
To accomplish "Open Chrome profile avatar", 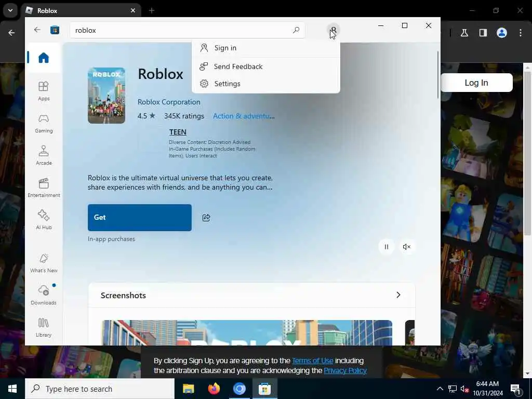I will click(502, 33).
